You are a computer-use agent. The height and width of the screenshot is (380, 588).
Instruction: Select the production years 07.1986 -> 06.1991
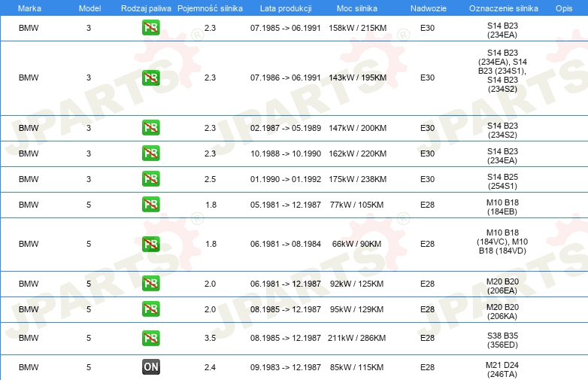coord(286,78)
